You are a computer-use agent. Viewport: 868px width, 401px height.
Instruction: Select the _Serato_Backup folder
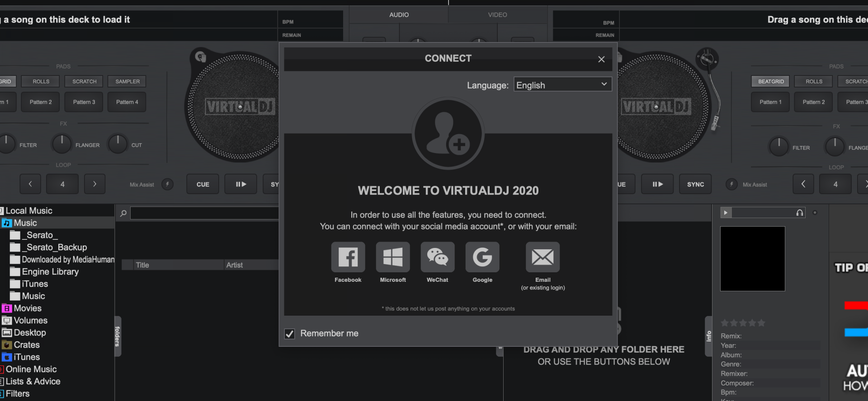tap(49, 247)
